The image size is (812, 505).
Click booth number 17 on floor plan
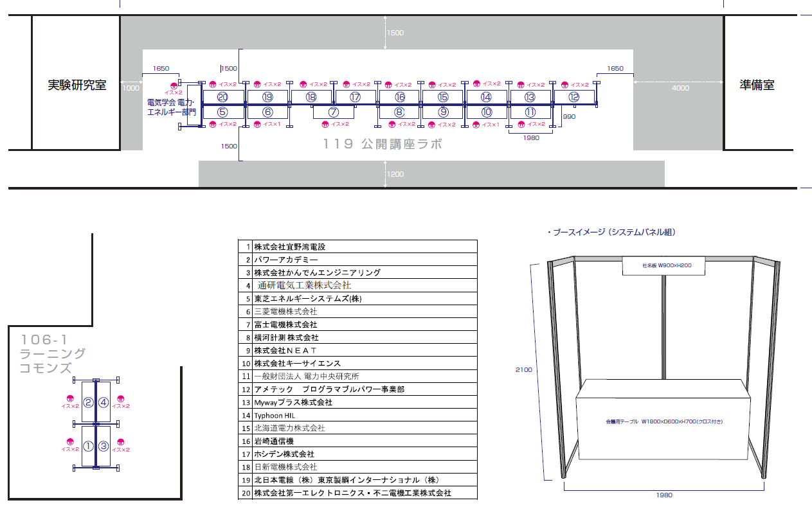[x=356, y=97]
